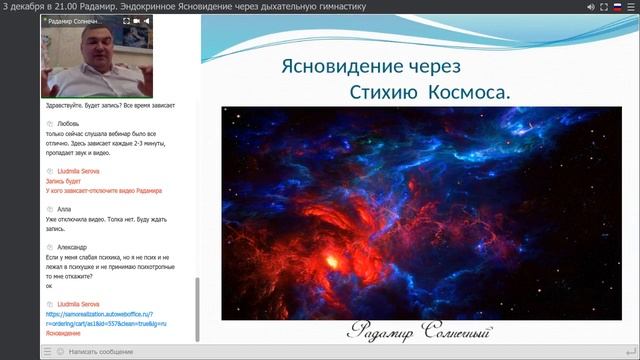Click the username Алла

pyautogui.click(x=64, y=209)
